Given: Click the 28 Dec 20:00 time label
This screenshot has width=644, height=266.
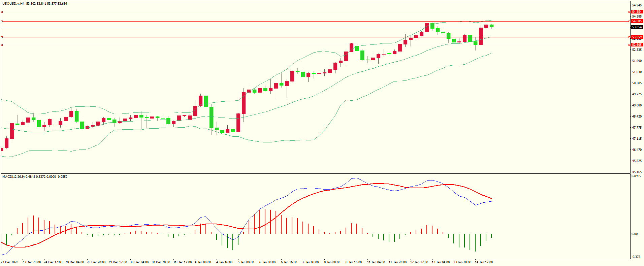Looking at the screenshot, I should click(x=96, y=262).
